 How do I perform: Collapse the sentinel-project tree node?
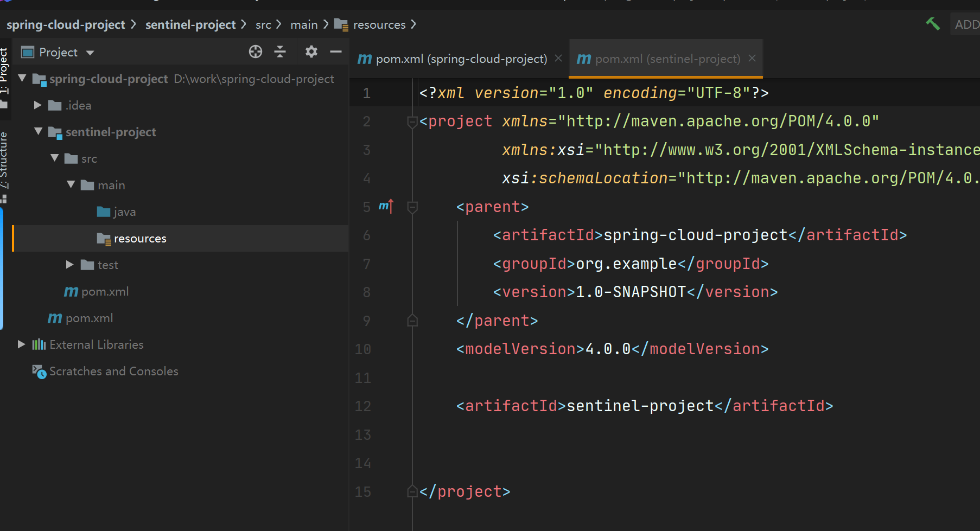coord(38,131)
